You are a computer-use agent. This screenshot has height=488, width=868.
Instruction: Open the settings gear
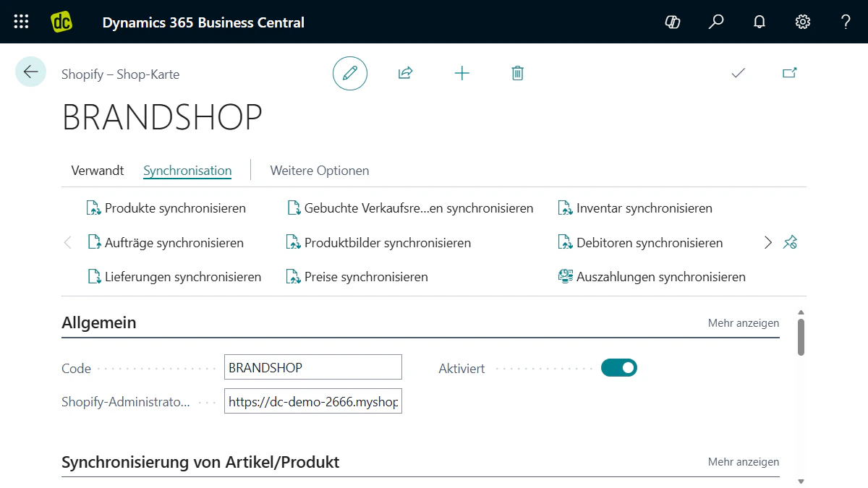(x=803, y=22)
